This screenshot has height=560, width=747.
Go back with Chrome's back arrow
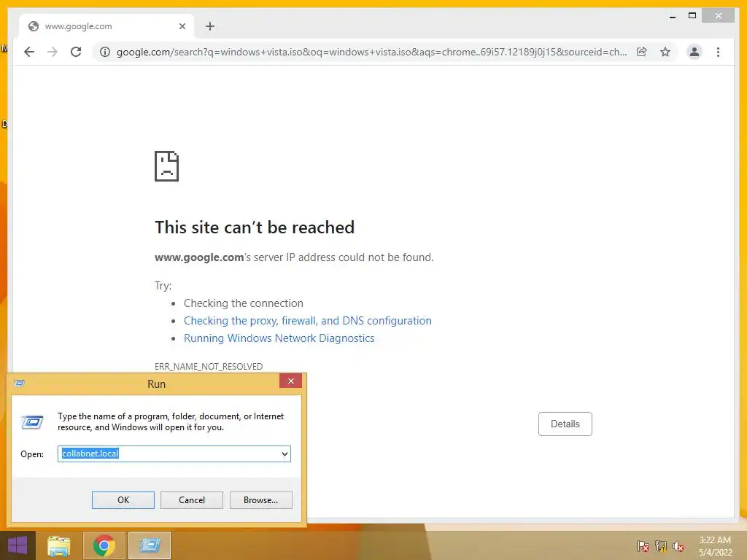(29, 52)
